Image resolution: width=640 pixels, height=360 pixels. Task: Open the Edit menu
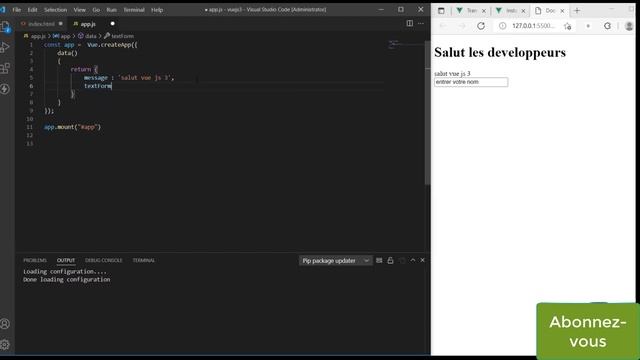click(x=32, y=10)
